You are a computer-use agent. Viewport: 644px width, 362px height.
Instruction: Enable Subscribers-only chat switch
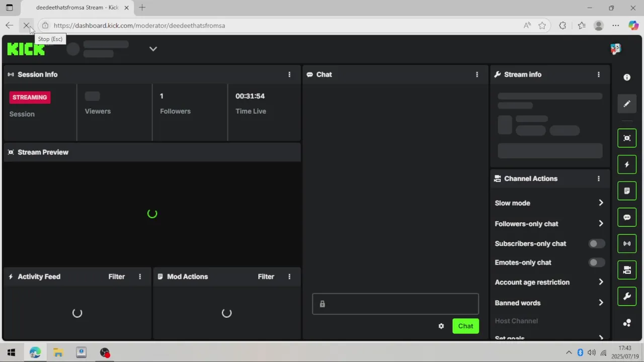pyautogui.click(x=597, y=243)
